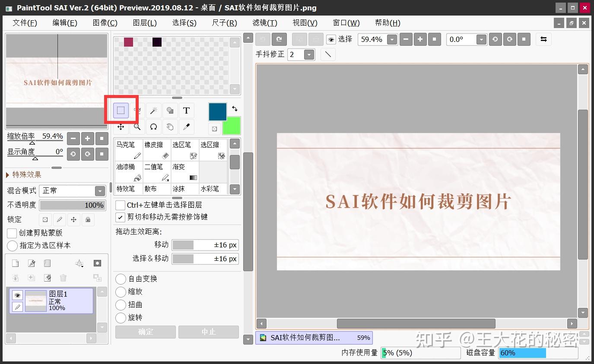This screenshot has height=364, width=594.
Task: Open the 滤镜 menu
Action: pyautogui.click(x=264, y=22)
